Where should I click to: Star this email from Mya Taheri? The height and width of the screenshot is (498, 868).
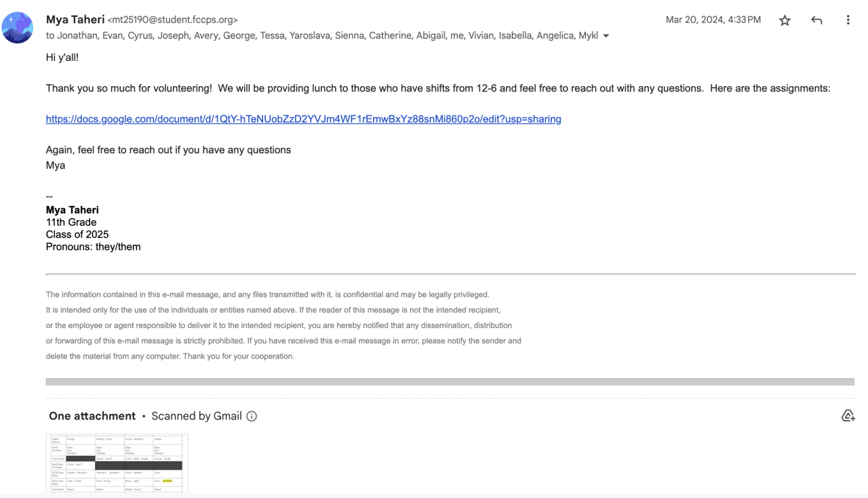pyautogui.click(x=785, y=20)
